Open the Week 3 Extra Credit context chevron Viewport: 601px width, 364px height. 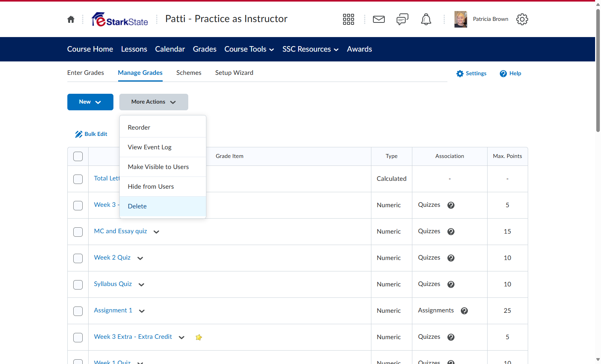tap(182, 338)
